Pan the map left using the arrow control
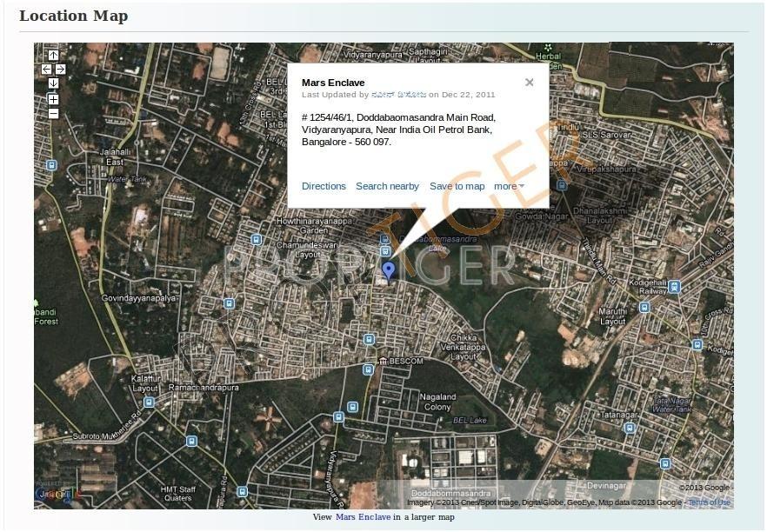This screenshot has height=532, width=774. coord(44,70)
